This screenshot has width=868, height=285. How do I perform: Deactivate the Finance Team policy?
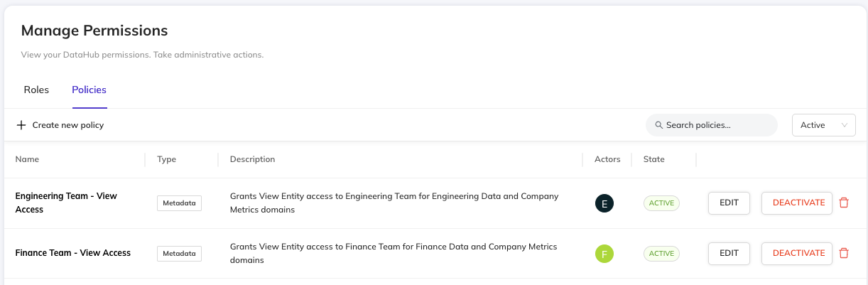[x=796, y=253]
